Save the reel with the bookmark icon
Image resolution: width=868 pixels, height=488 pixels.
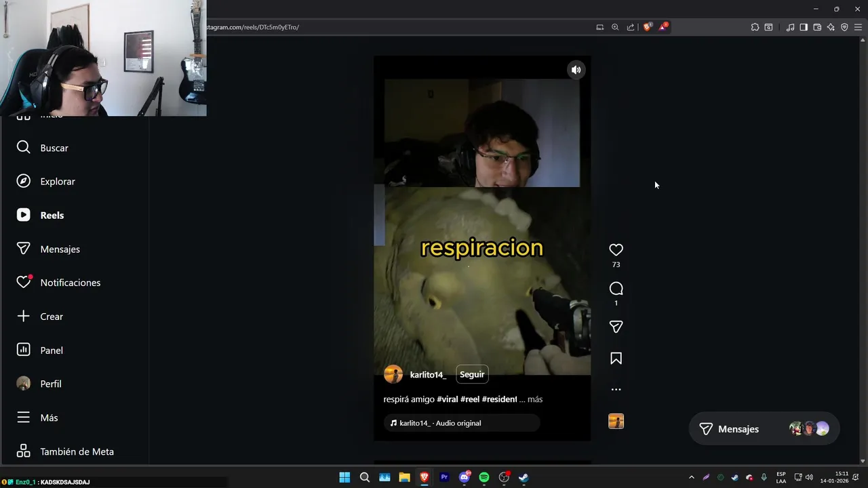[x=616, y=358]
